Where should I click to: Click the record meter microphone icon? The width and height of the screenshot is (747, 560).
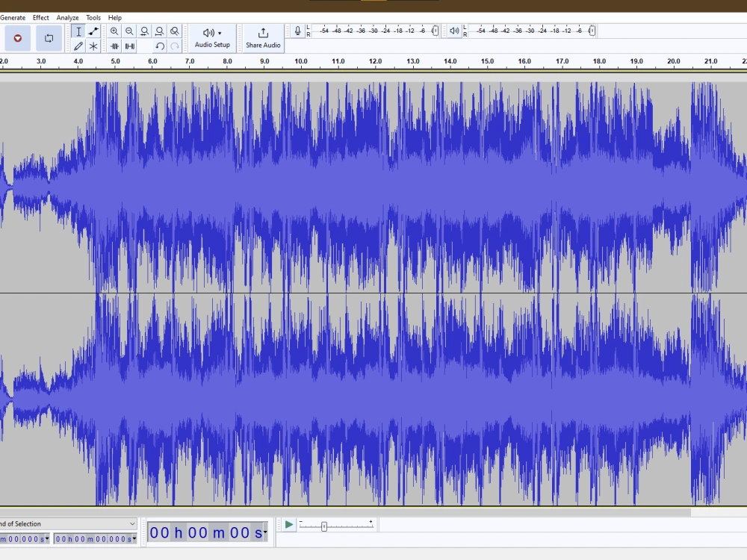(x=298, y=31)
